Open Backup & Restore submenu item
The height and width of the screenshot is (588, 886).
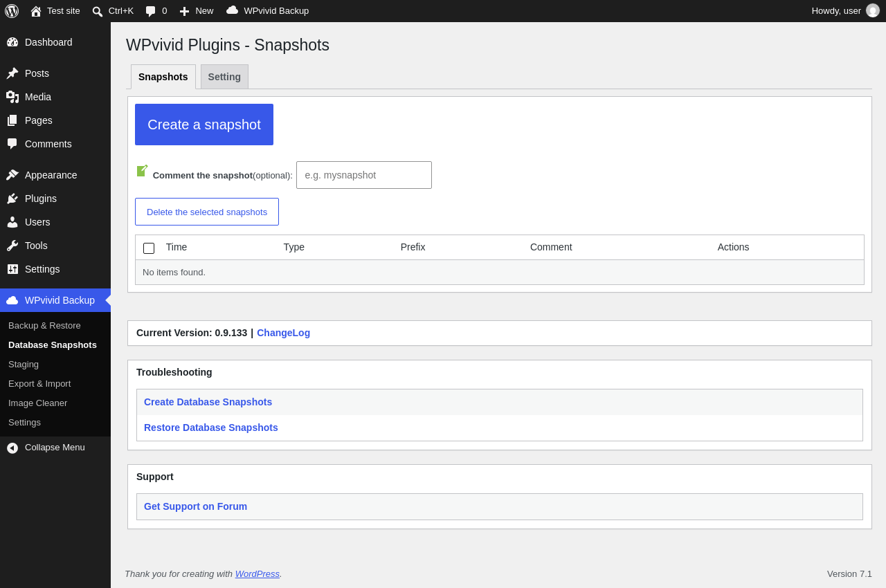coord(44,325)
